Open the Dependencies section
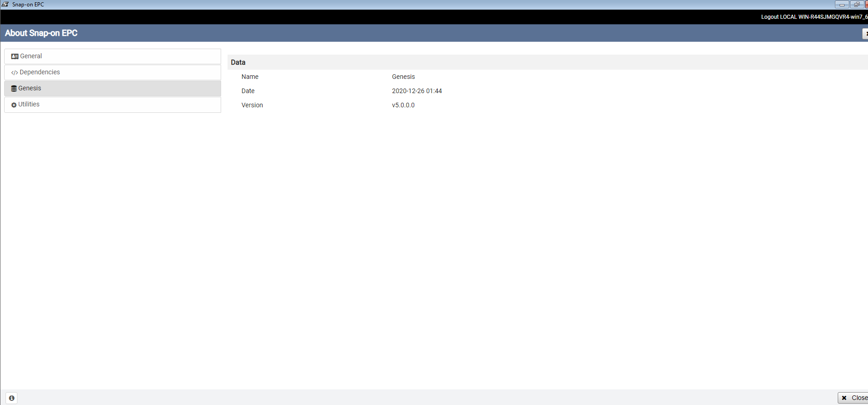 pos(112,72)
